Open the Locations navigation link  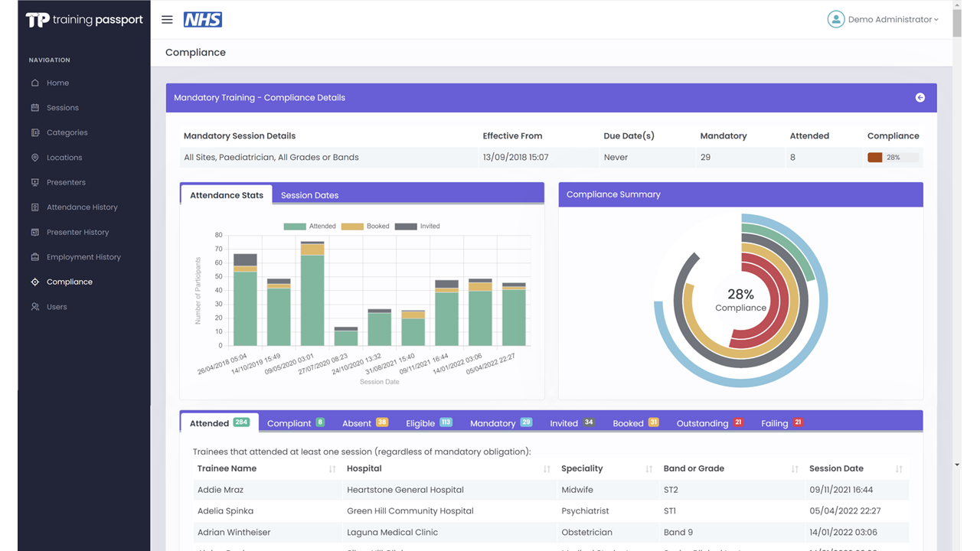coord(64,158)
